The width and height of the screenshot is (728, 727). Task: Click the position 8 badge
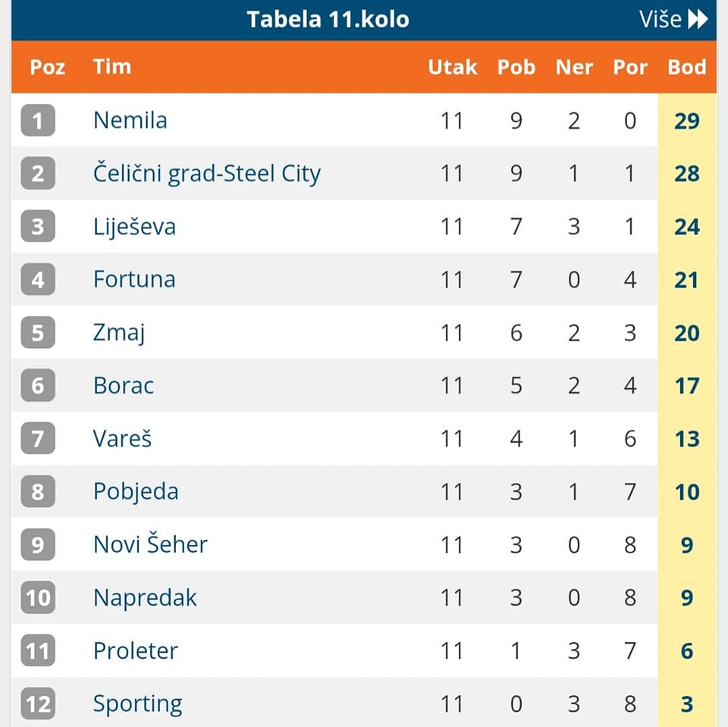(x=38, y=492)
